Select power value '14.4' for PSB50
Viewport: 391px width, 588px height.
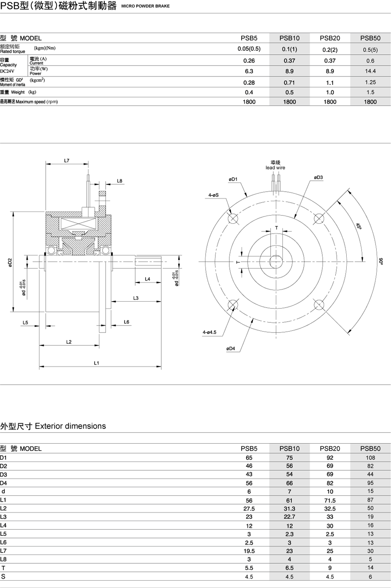tap(370, 71)
